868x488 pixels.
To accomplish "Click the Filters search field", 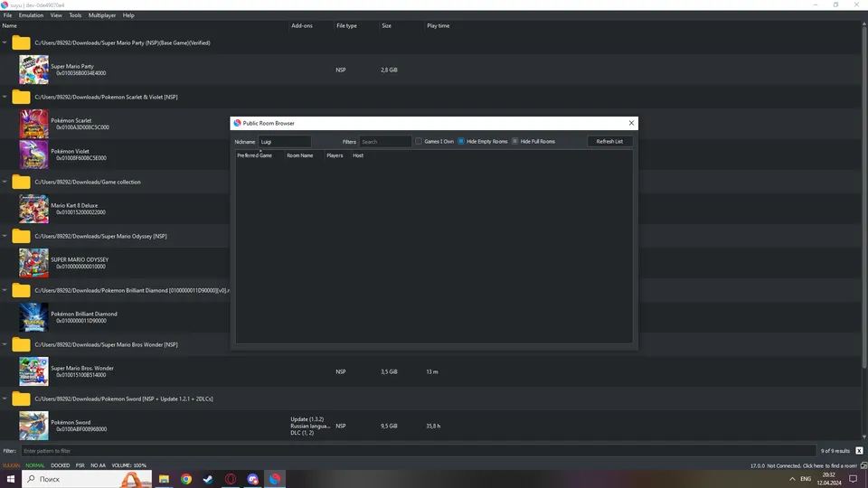I will (x=385, y=142).
